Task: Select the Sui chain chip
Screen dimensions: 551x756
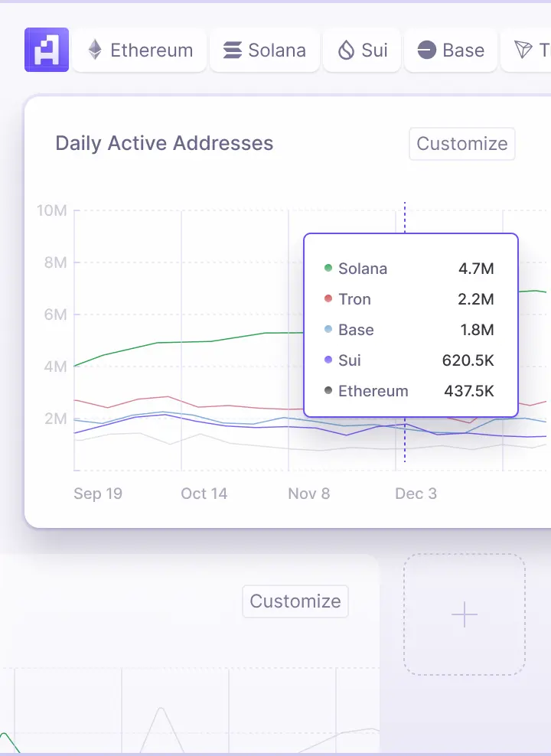Action: click(x=362, y=51)
